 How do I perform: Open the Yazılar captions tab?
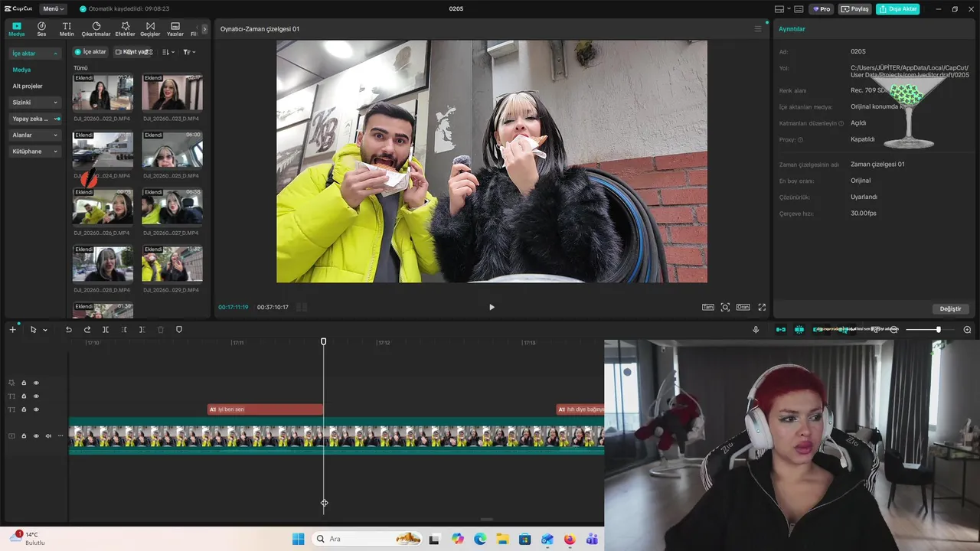point(175,29)
